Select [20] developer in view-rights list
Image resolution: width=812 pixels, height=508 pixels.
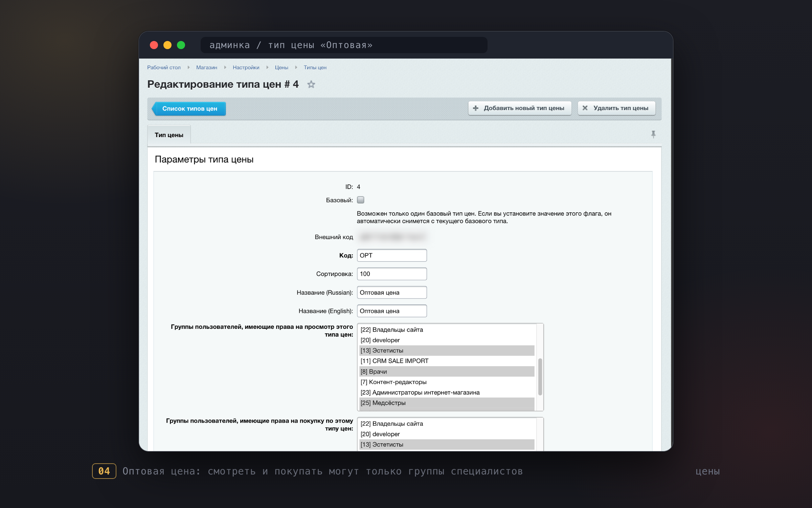(447, 340)
